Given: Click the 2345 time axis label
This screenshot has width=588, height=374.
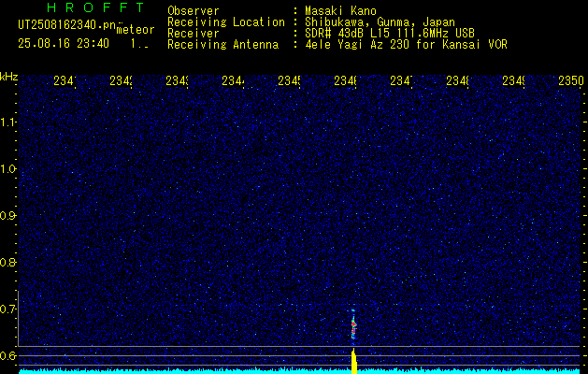Looking at the screenshot, I should click(x=289, y=80).
